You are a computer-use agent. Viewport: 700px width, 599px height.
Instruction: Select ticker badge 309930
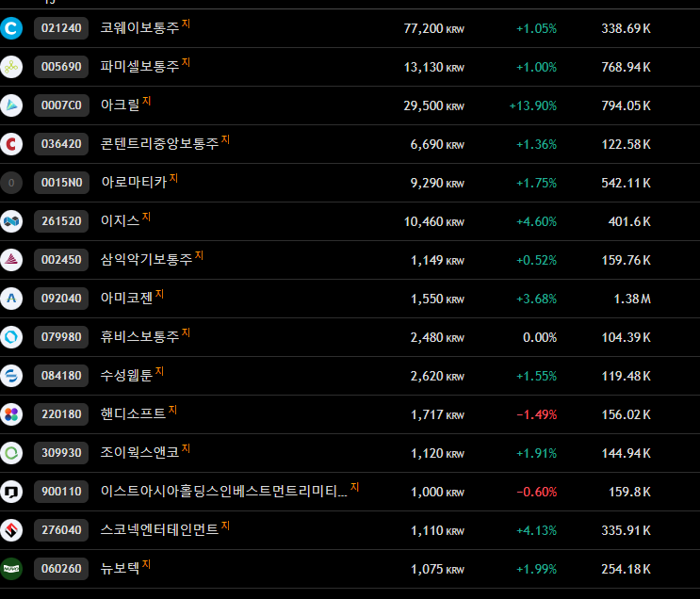[x=61, y=453]
